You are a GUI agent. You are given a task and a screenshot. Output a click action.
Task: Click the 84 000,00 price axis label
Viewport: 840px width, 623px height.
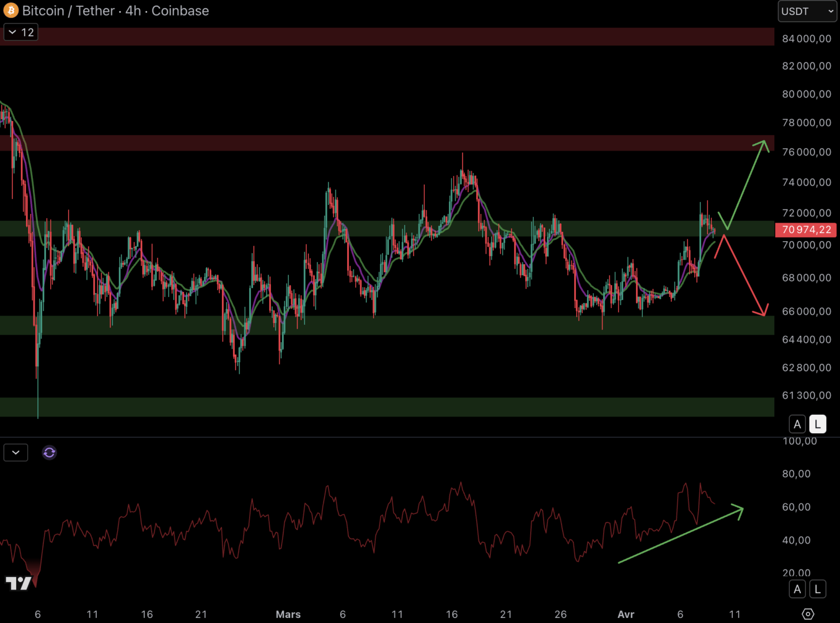[806, 39]
